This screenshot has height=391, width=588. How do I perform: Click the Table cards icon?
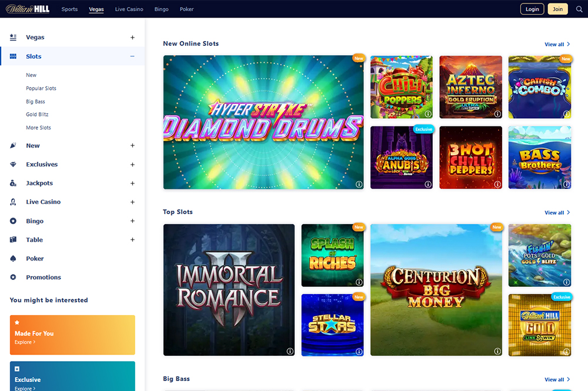(x=13, y=239)
